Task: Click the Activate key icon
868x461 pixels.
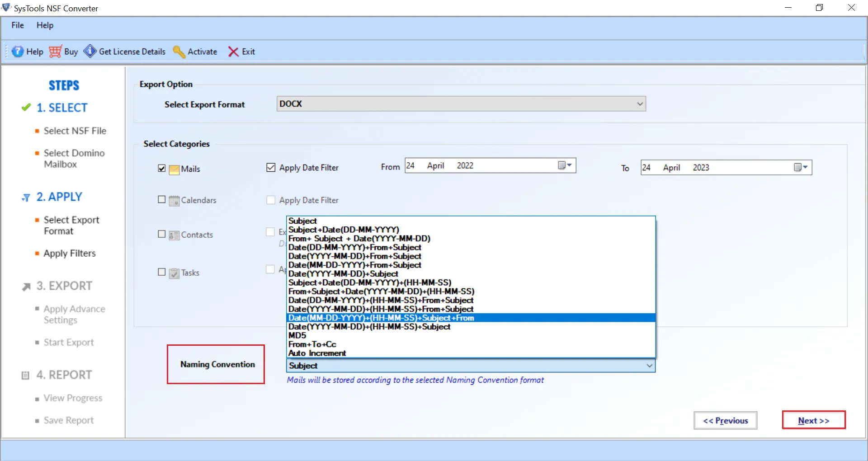Action: click(179, 52)
